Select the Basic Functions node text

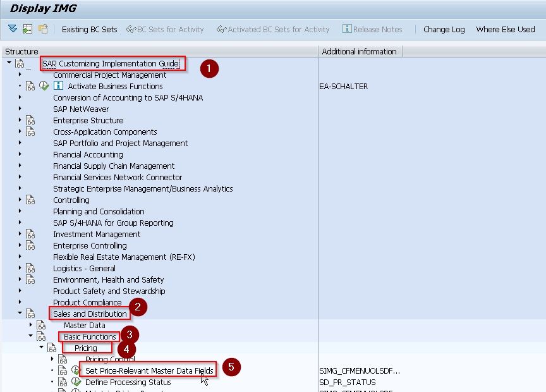(90, 336)
